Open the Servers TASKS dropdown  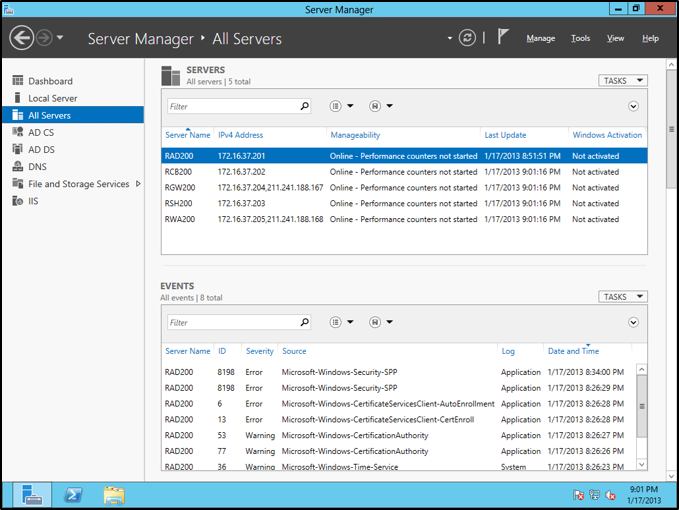pos(623,81)
